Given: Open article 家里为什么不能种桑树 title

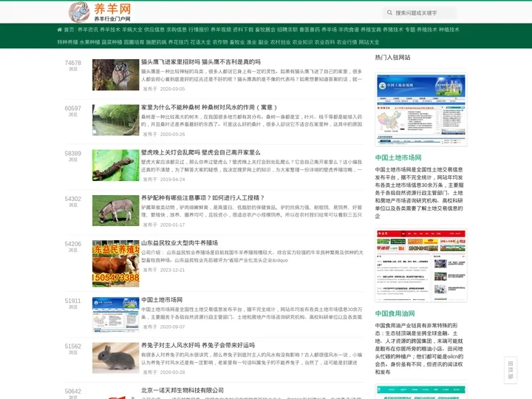Looking at the screenshot, I should pyautogui.click(x=209, y=107).
